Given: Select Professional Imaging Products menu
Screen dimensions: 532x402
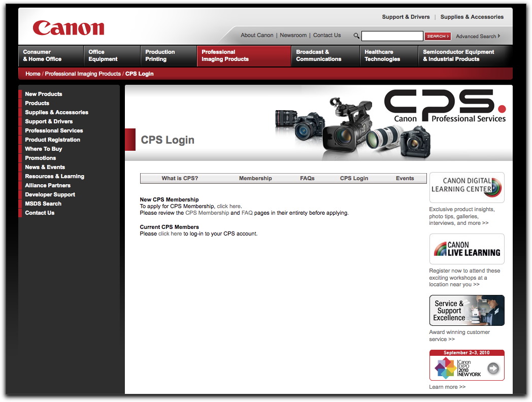Looking at the screenshot, I should click(244, 56).
